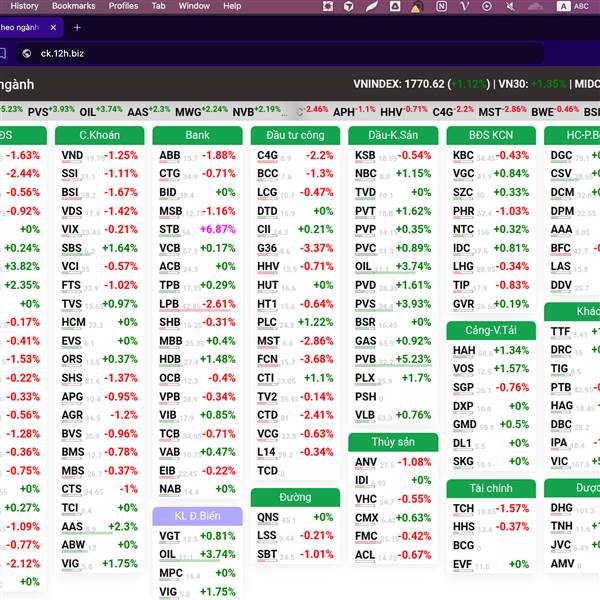Click the PHR -1.03% row

coord(491,211)
